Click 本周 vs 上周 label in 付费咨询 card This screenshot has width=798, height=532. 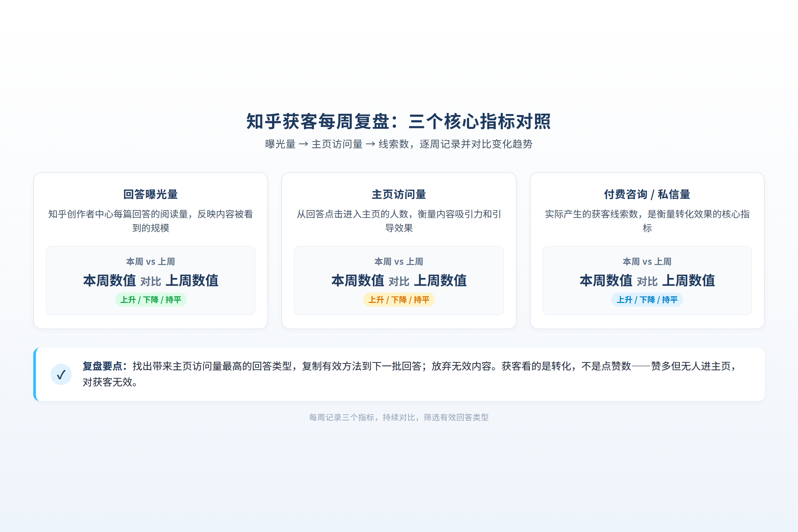(x=647, y=262)
